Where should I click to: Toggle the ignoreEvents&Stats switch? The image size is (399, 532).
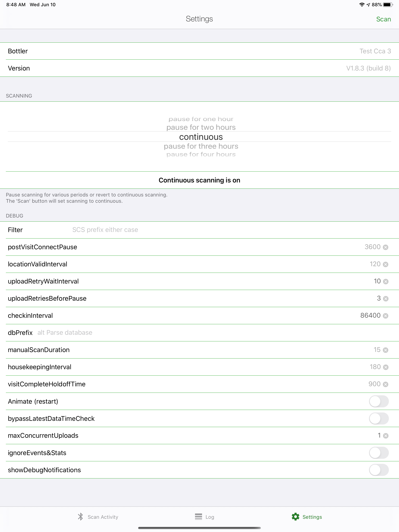pyautogui.click(x=379, y=453)
